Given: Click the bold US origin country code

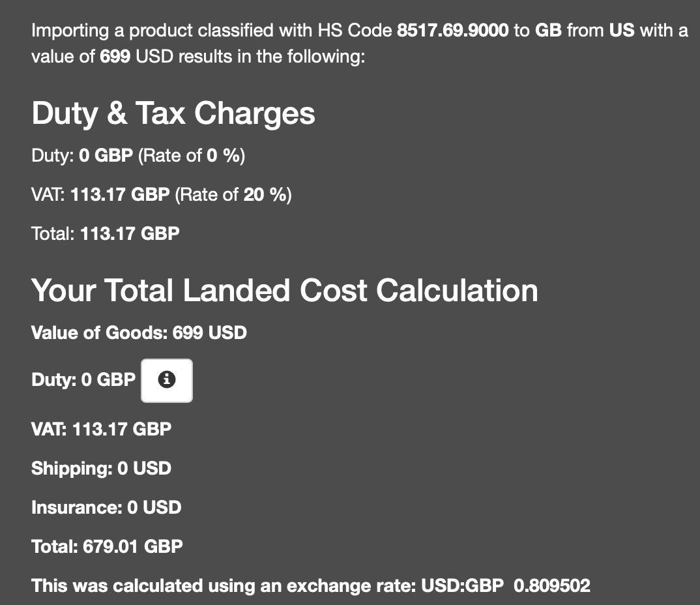Looking at the screenshot, I should point(622,31).
